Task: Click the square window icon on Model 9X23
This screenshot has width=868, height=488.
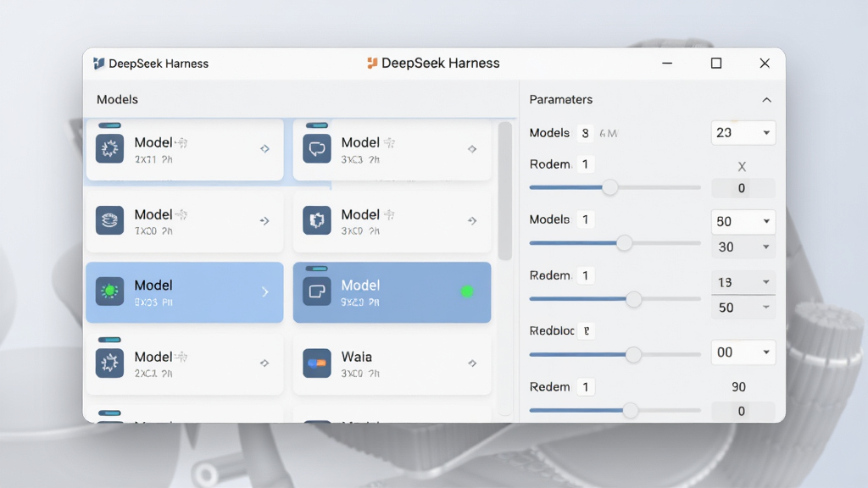Action: 317,291
